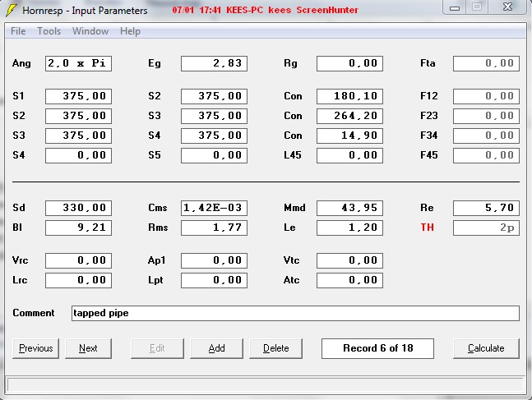Open the Tools menu
This screenshot has height=400, width=532.
pyautogui.click(x=49, y=31)
